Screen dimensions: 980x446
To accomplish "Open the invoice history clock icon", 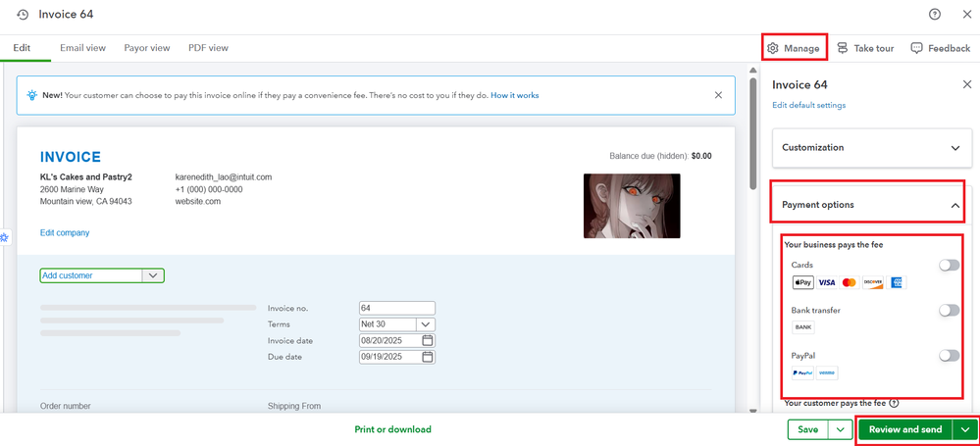I will coord(23,15).
